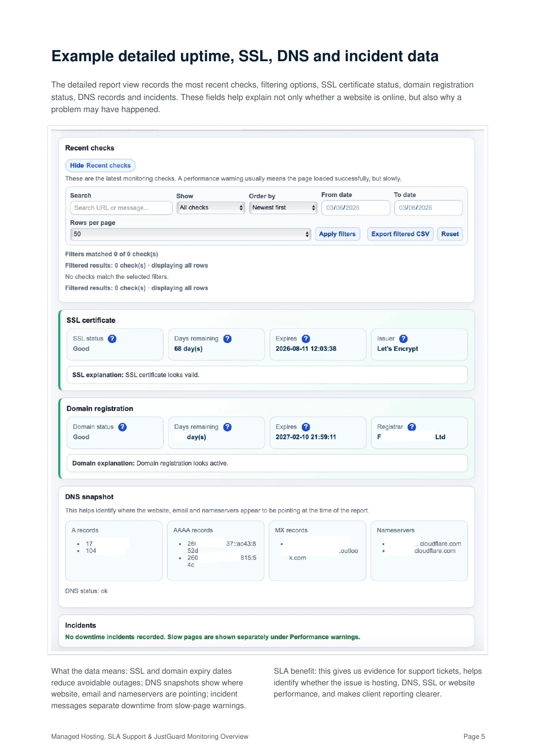Select the 'SSL certificate' section heading
The image size is (535, 756).
coord(91,321)
